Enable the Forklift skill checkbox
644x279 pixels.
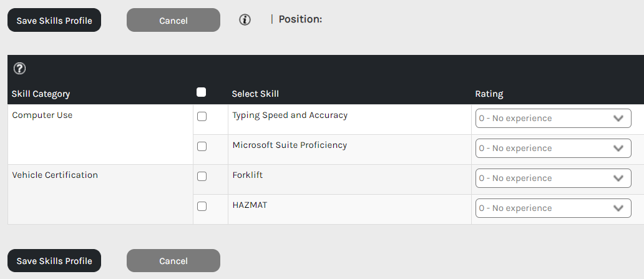(x=202, y=177)
